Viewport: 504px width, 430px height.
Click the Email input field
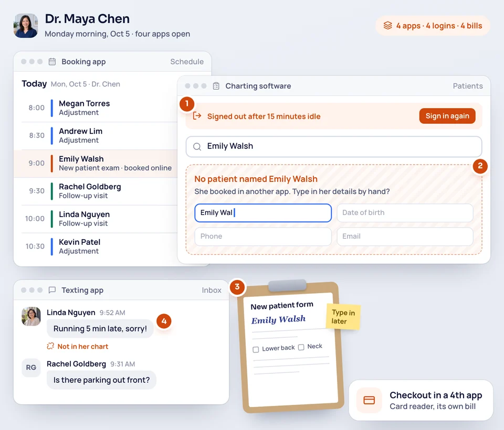point(405,236)
